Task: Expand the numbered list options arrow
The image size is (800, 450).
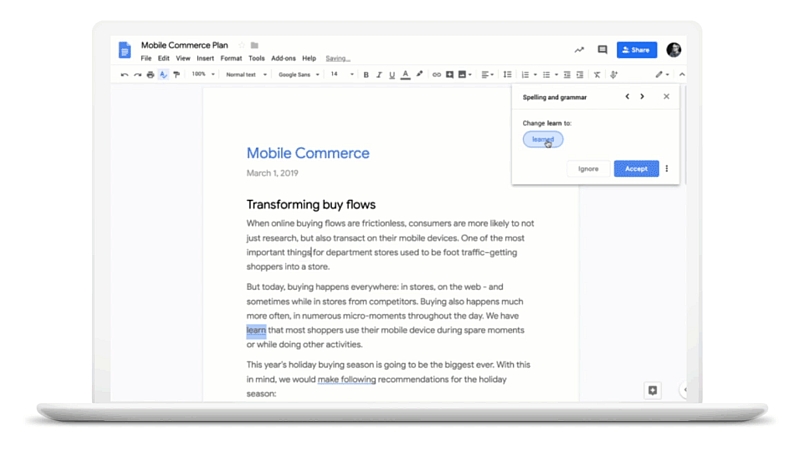Action: [535, 75]
